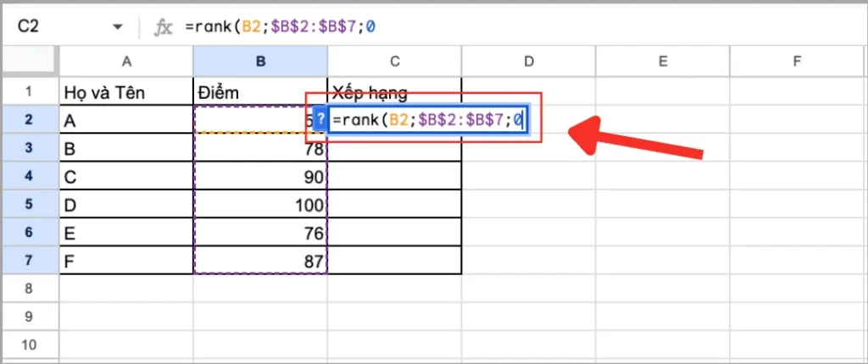Image resolution: width=868 pixels, height=364 pixels.
Task: Select column B header
Action: (260, 62)
